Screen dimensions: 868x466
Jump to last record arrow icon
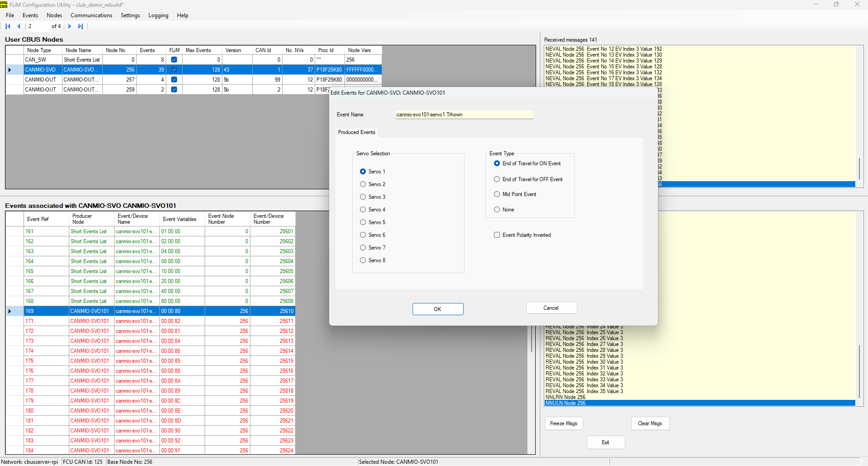[x=81, y=26]
